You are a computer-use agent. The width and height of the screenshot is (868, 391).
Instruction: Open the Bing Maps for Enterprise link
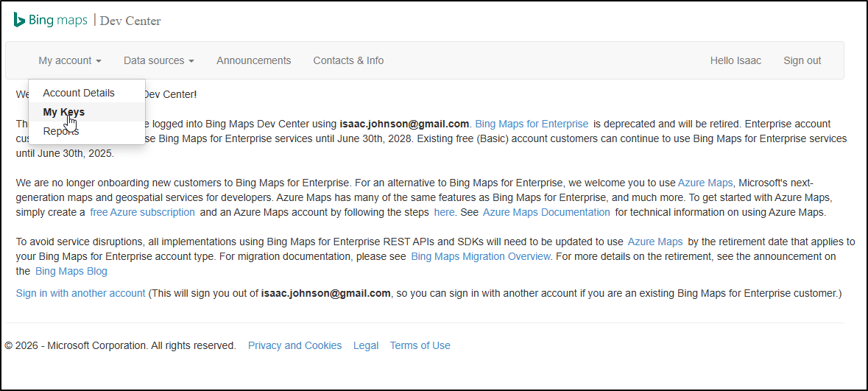(x=532, y=124)
